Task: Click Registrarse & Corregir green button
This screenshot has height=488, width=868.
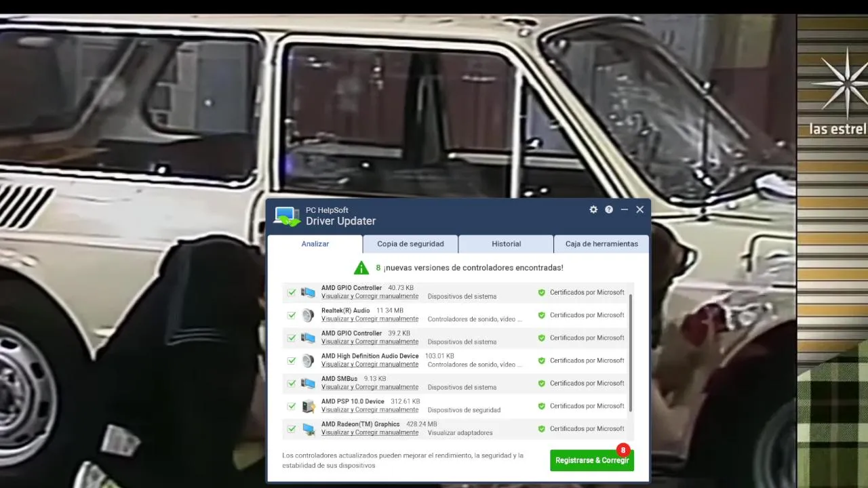Action: coord(592,460)
